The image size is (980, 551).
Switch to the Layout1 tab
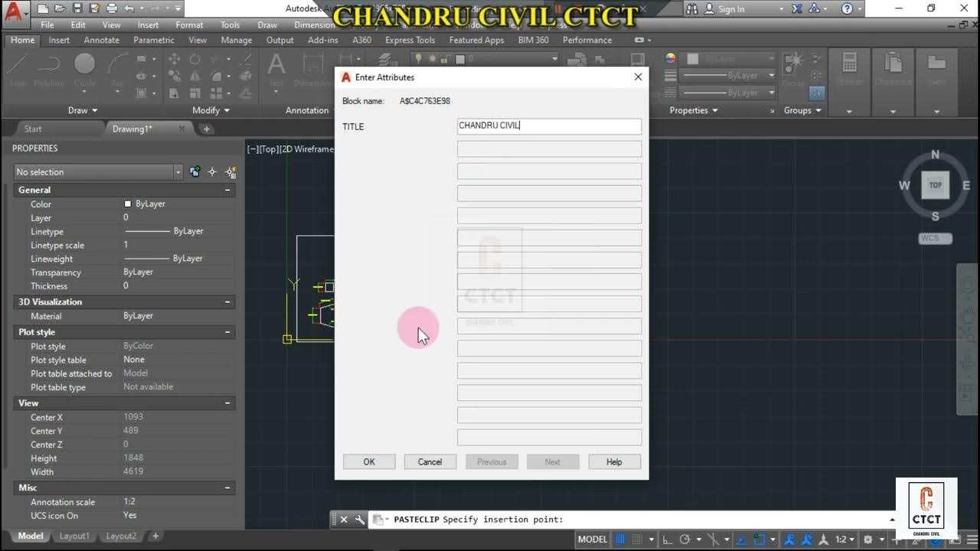click(x=74, y=536)
